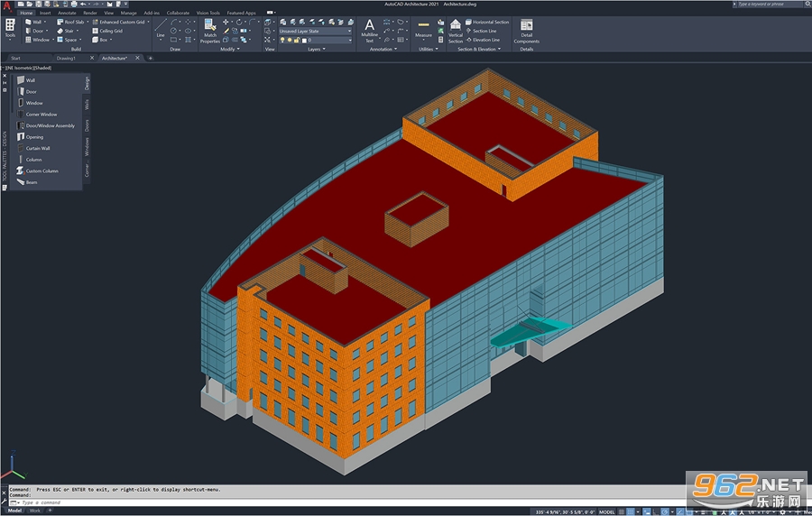
Task: Switch to the Insert ribbon tab
Action: [45, 13]
